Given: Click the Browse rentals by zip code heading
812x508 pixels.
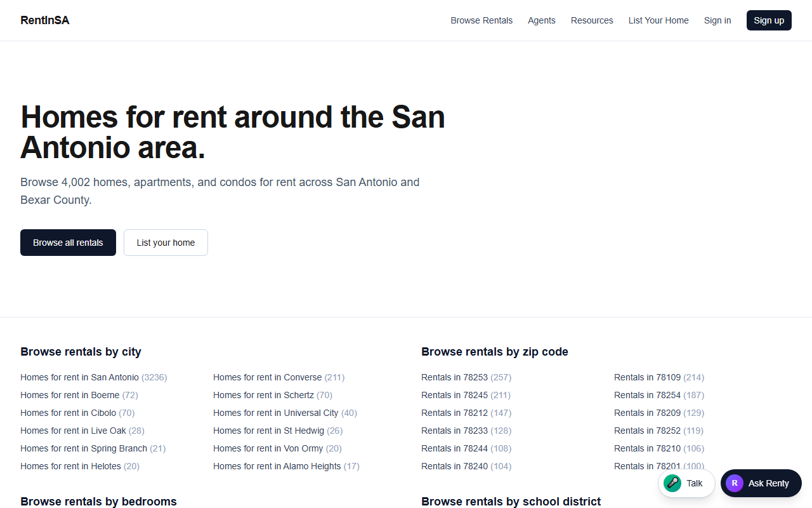Looking at the screenshot, I should click(495, 352).
